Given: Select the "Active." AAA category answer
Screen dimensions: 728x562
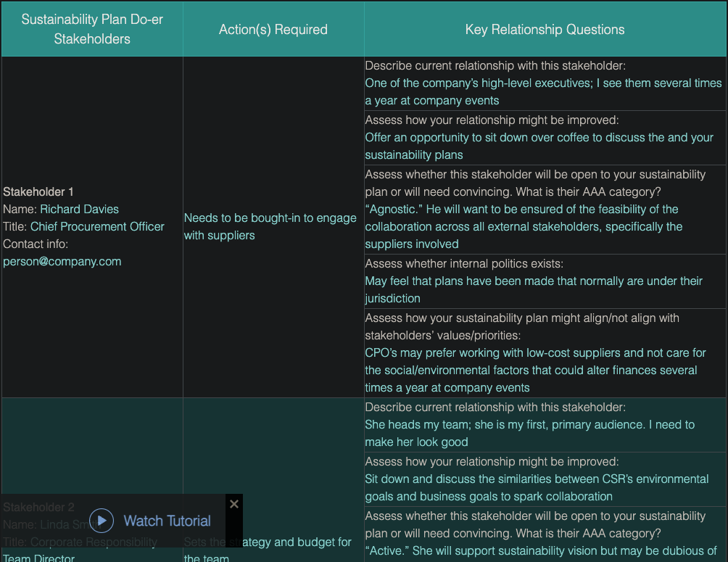Looking at the screenshot, I should [540, 551].
